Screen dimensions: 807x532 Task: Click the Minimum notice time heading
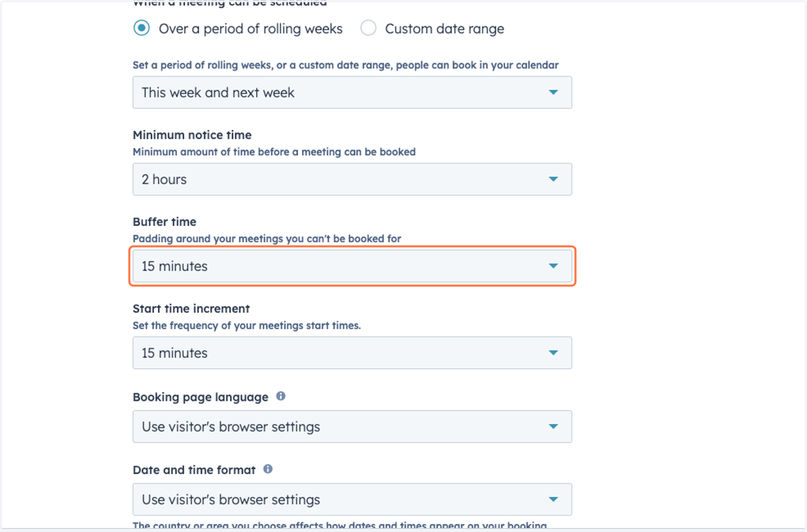click(x=192, y=135)
